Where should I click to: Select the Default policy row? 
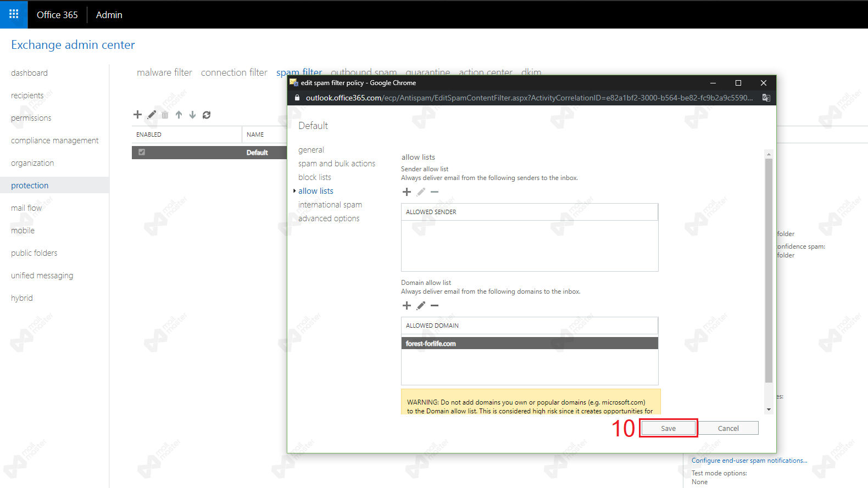click(209, 152)
